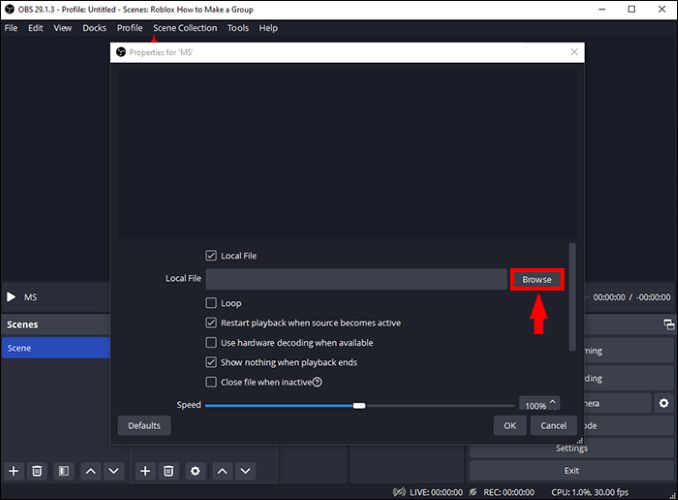Increase speed percentage with the spinner arrow

553,401
